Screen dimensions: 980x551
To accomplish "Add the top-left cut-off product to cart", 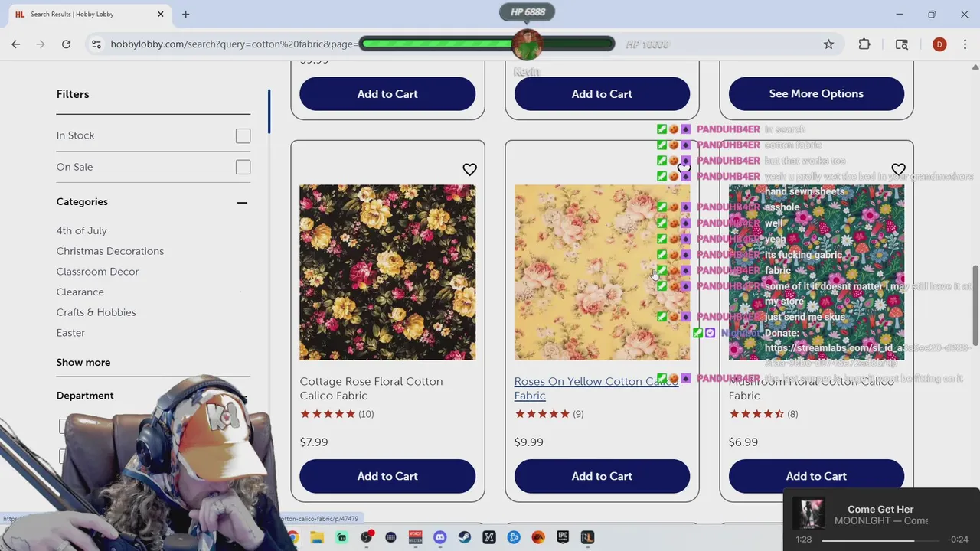I will (x=387, y=93).
